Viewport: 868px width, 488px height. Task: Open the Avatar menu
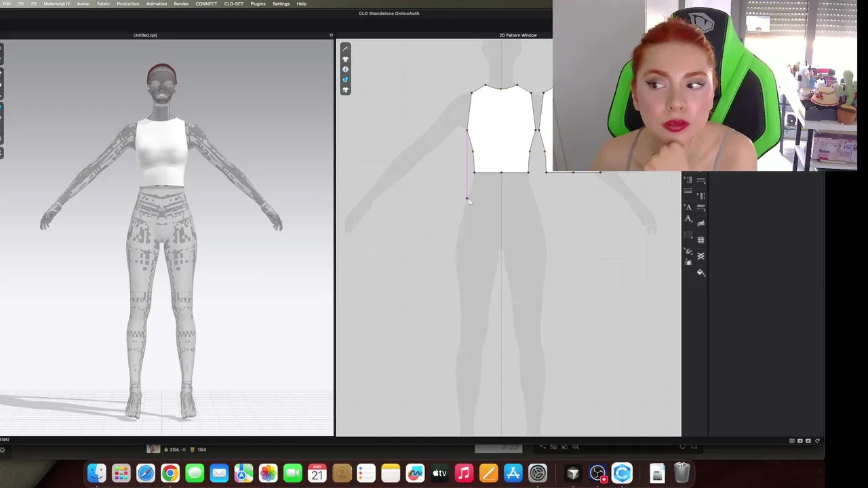83,4
